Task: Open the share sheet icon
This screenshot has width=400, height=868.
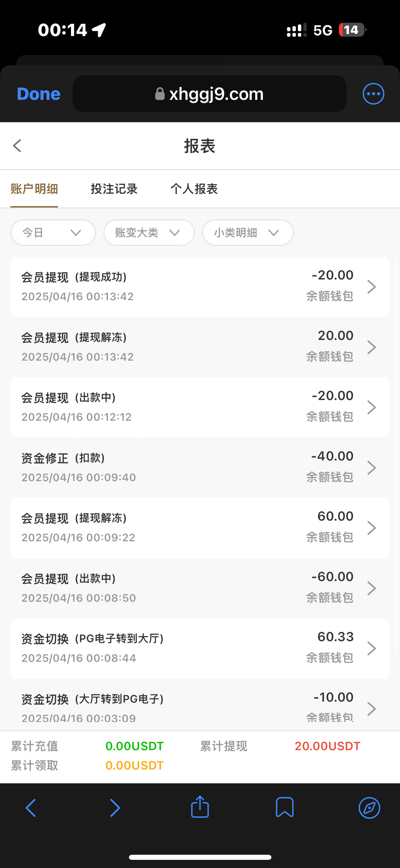Action: [x=200, y=807]
